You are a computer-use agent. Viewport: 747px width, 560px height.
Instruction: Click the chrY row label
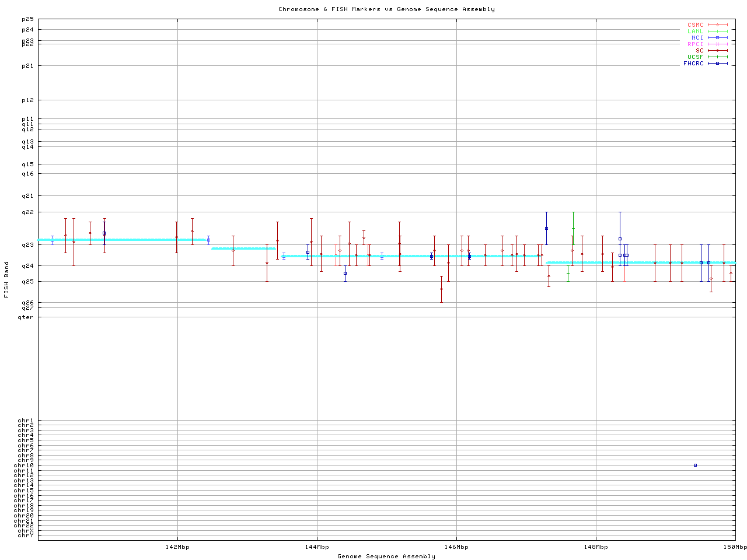[x=26, y=535]
